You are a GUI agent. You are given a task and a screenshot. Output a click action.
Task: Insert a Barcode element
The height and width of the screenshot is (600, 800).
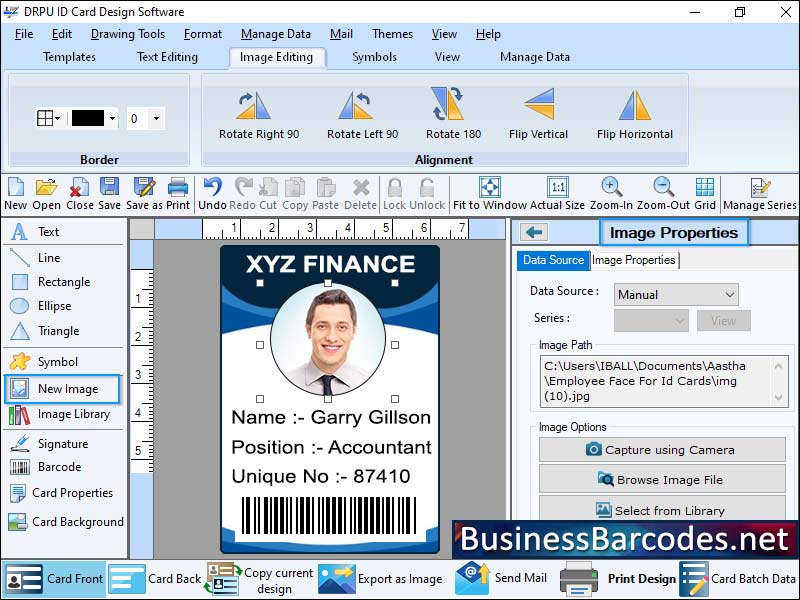45,467
